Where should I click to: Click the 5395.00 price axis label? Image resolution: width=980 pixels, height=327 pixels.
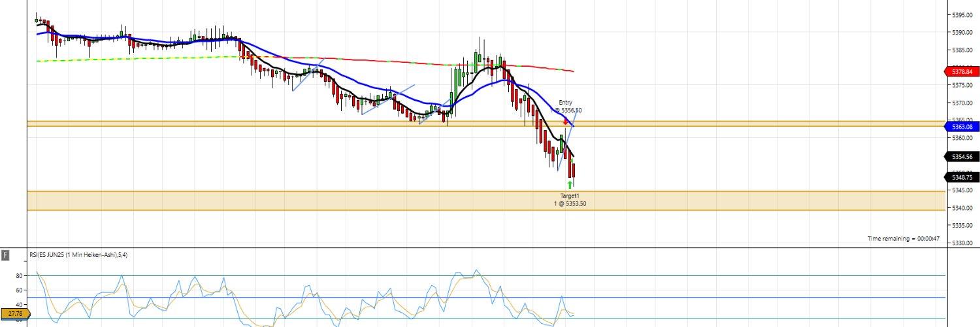(964, 14)
